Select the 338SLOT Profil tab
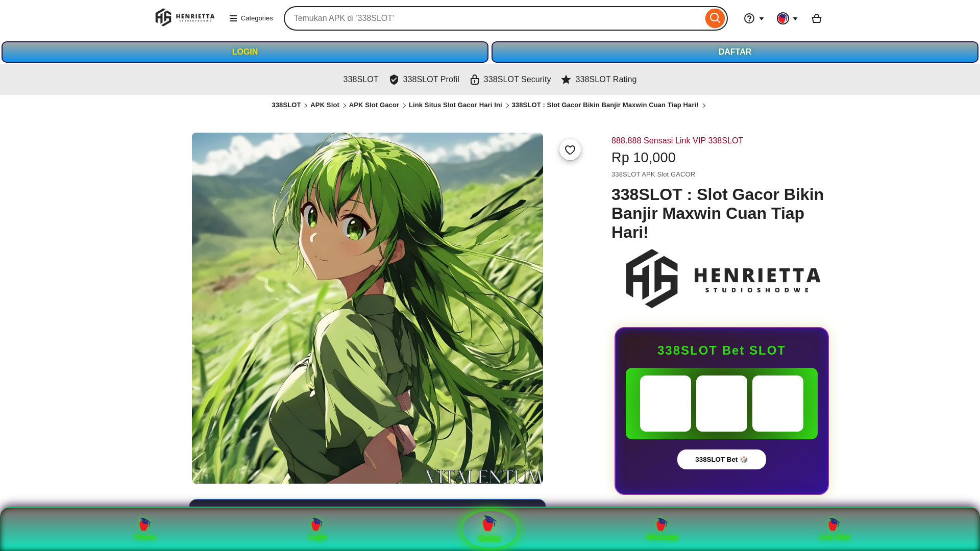 (x=424, y=80)
